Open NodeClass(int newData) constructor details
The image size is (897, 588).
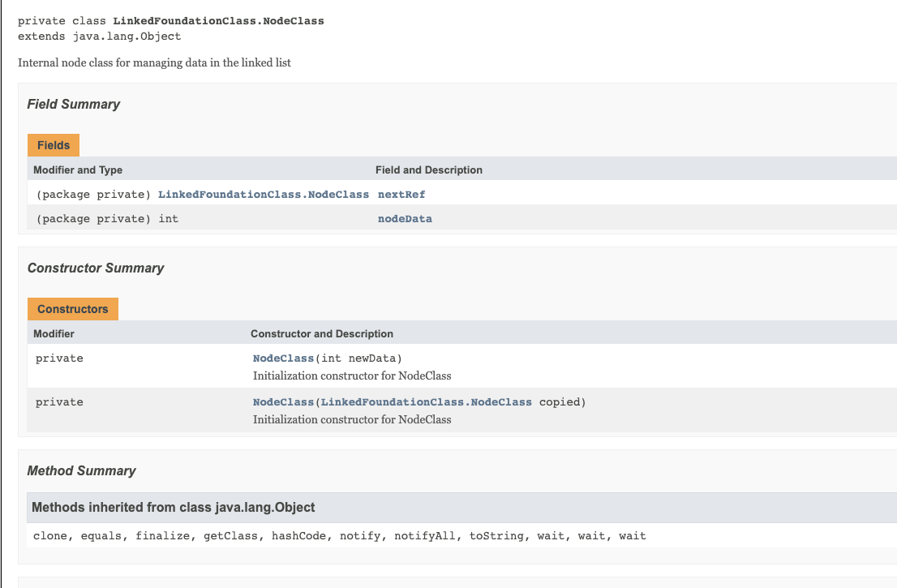pyautogui.click(x=283, y=358)
